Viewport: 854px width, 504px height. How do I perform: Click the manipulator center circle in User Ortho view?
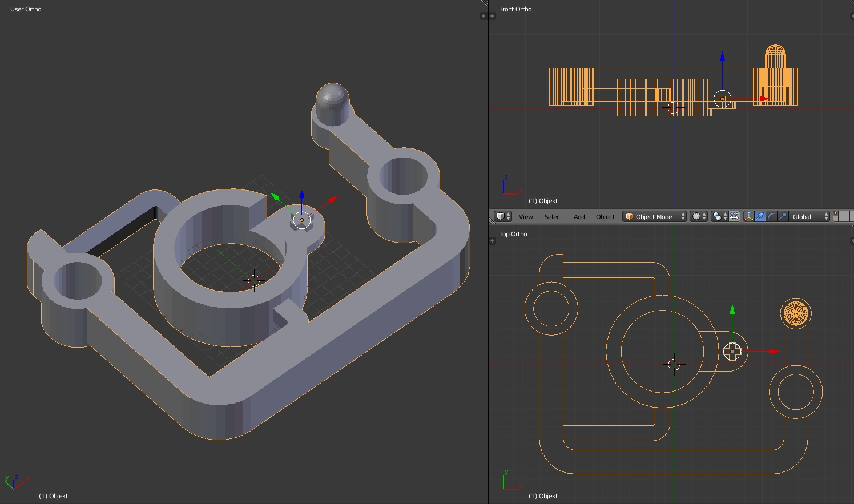(x=302, y=220)
